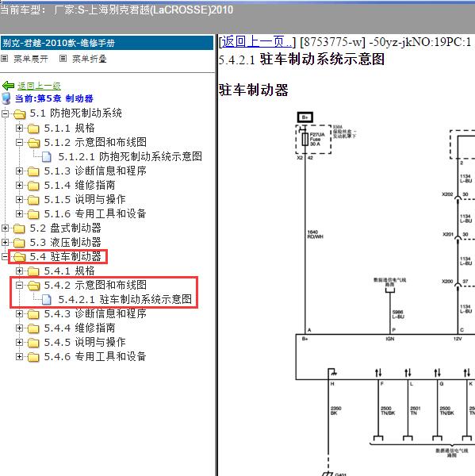Click folder icon of 5.4.4 维修指南

(33, 328)
